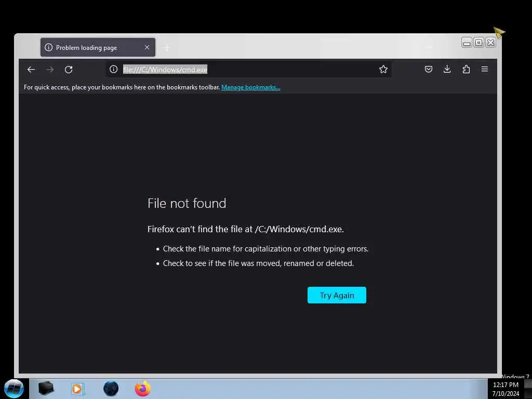The width and height of the screenshot is (532, 399).
Task: Select the Problem loading page tab
Action: click(98, 47)
